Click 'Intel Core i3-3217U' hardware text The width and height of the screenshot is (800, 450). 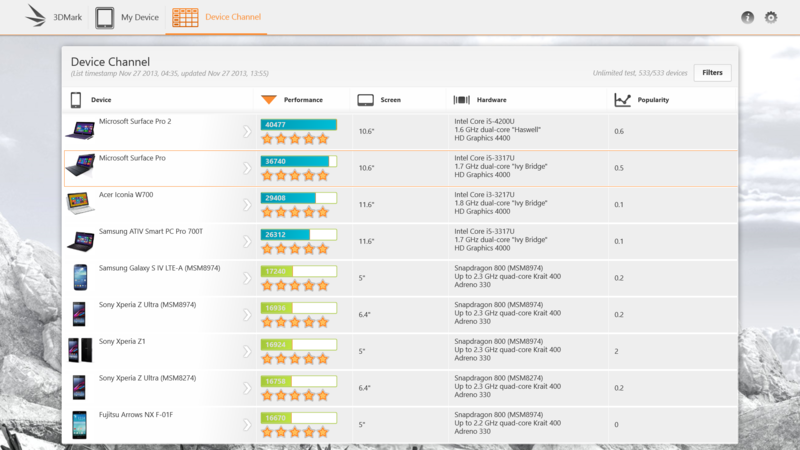(484, 195)
